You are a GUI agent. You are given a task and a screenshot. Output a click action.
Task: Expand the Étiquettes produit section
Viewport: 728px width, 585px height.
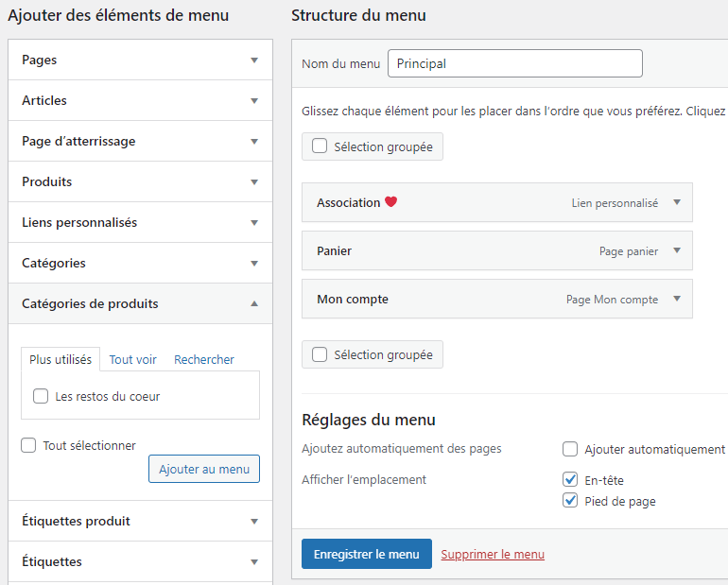(x=253, y=521)
